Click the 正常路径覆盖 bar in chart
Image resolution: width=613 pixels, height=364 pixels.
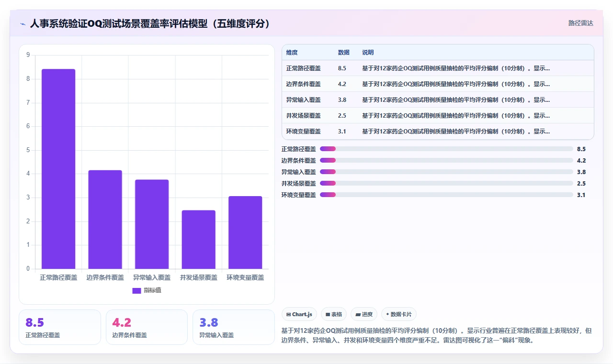[58, 169]
